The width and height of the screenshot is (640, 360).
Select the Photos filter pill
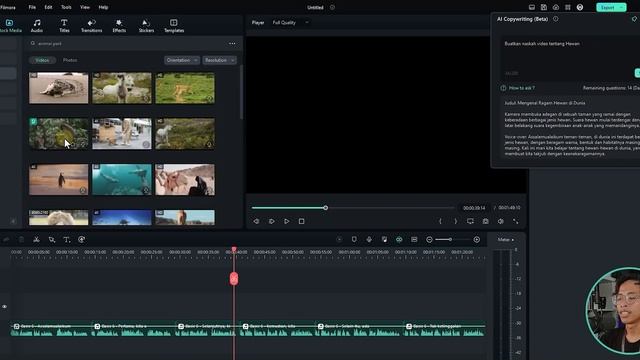pyautogui.click(x=70, y=60)
